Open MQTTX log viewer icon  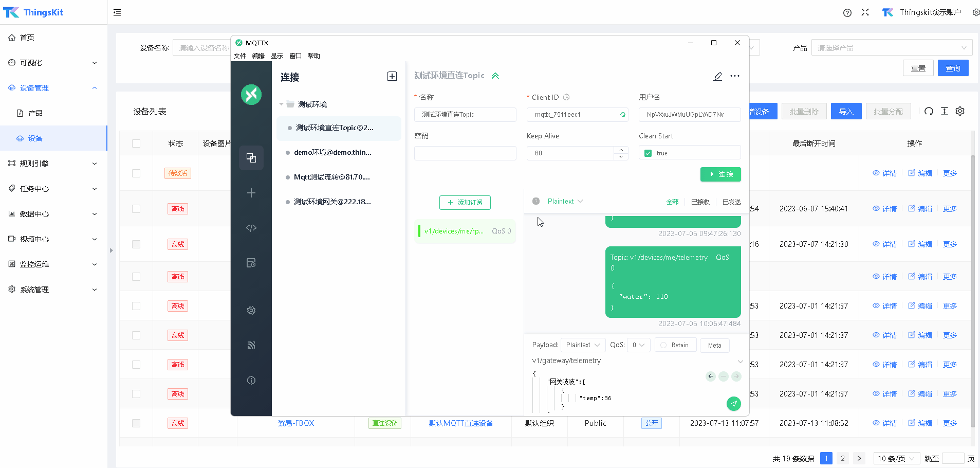click(x=251, y=263)
